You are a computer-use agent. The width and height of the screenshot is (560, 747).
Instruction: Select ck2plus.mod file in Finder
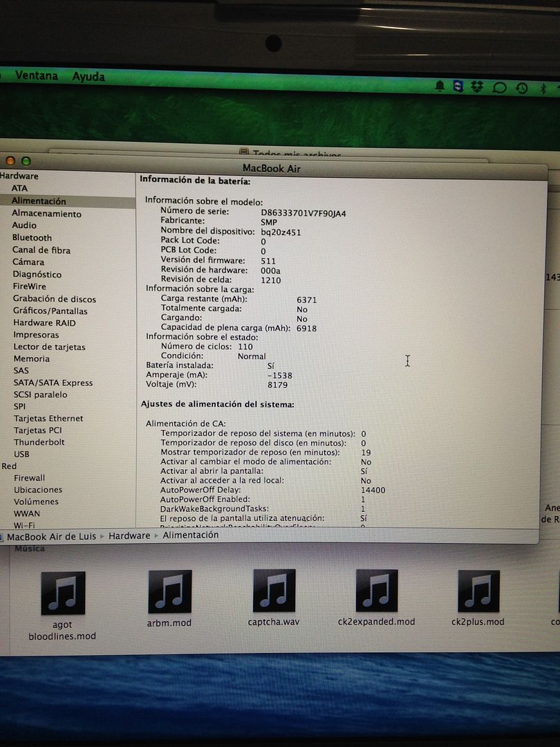point(478,598)
